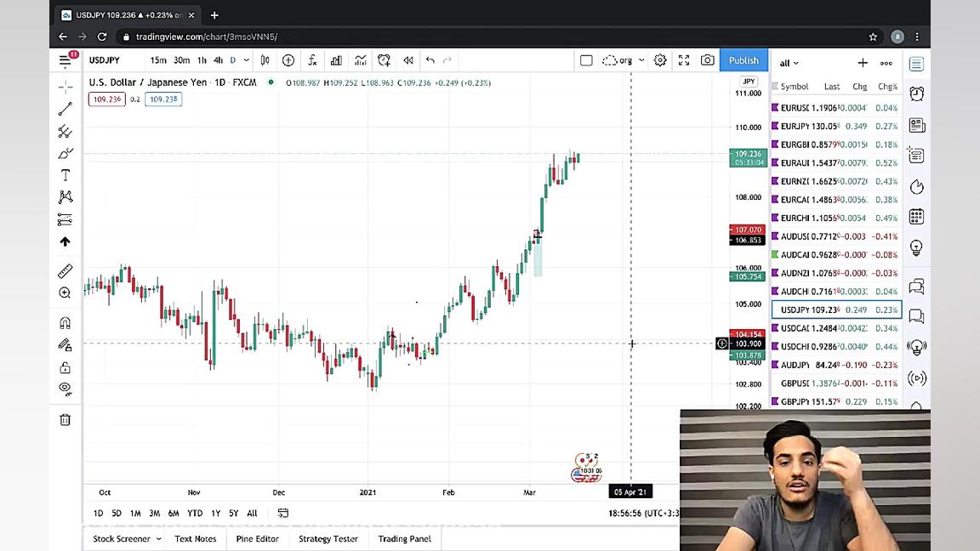Open the candle chart style selector
Viewport: 980px width, 551px height.
pos(265,60)
